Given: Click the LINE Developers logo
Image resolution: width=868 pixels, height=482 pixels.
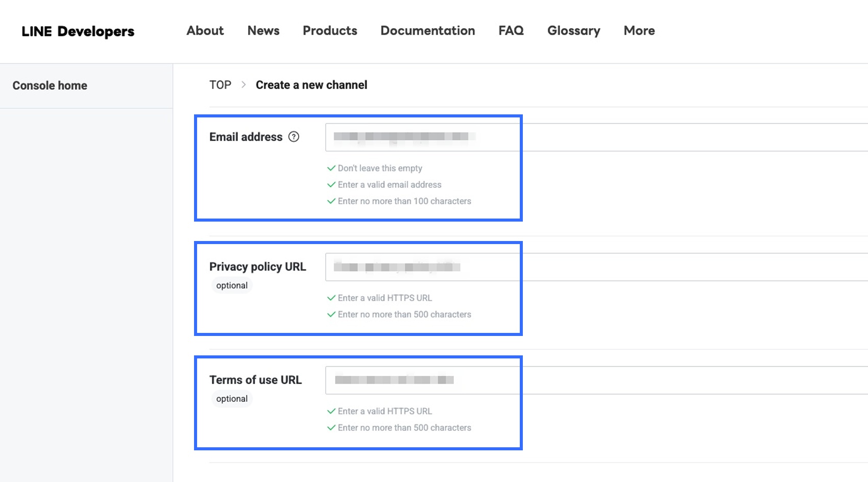Looking at the screenshot, I should coord(78,31).
